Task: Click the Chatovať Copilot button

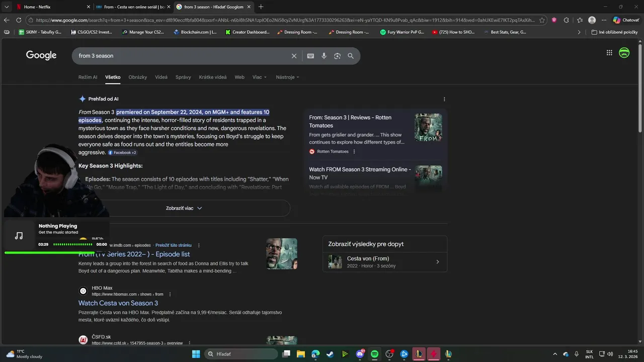Action: point(626,20)
